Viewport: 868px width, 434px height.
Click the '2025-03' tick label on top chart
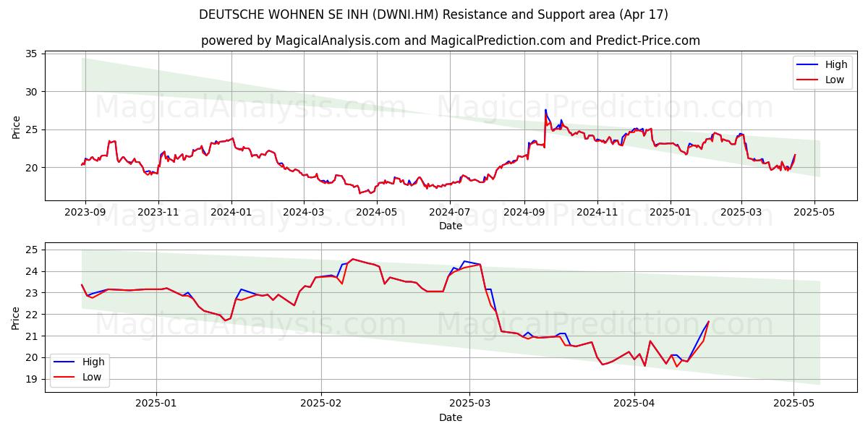pos(741,212)
